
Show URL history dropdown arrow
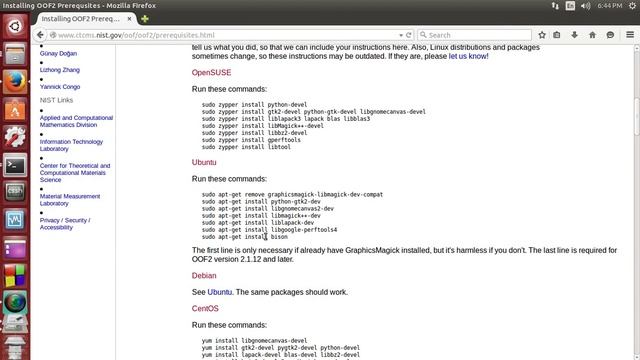(401, 35)
